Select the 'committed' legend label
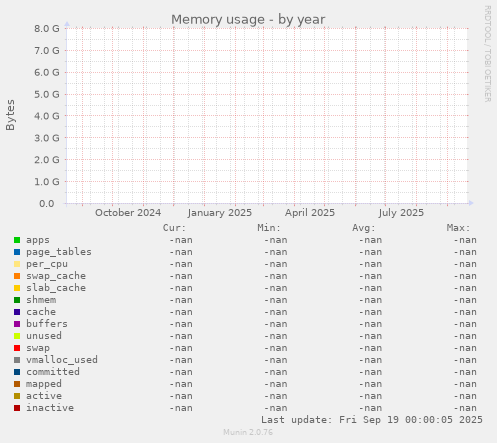Image resolution: width=497 pixels, height=443 pixels. [x=53, y=372]
